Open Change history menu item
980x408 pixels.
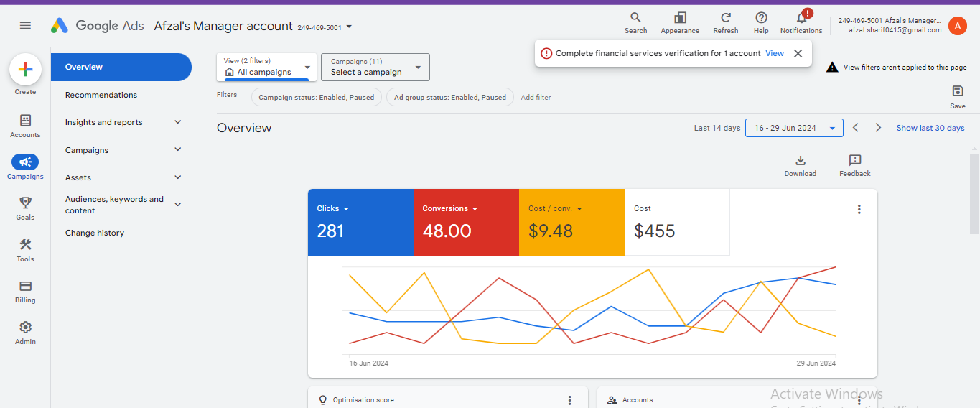tap(95, 233)
